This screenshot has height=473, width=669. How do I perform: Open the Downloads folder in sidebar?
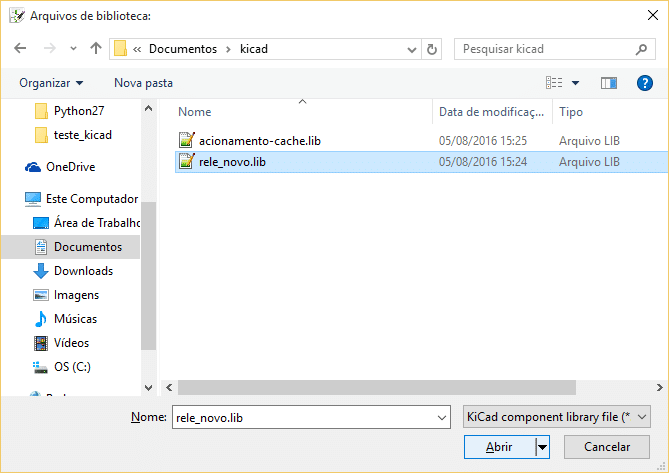click(83, 271)
